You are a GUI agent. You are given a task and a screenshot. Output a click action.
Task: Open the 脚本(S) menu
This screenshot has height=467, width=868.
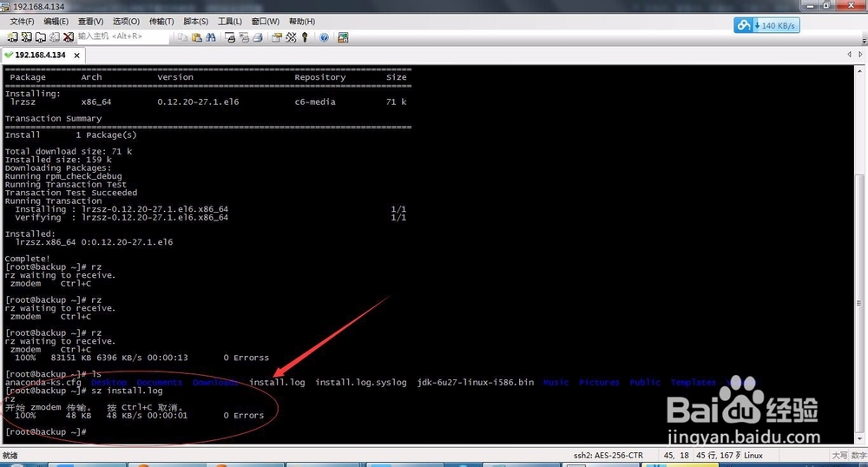[x=195, y=21]
